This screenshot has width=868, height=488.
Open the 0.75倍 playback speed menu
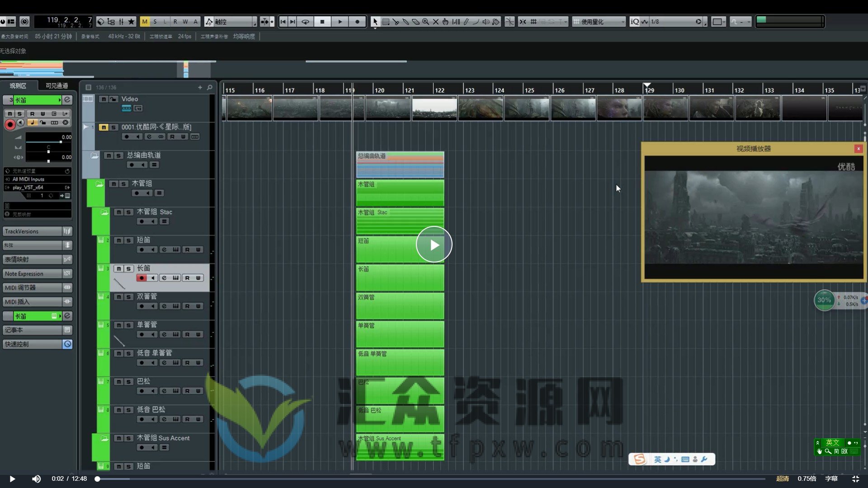(x=807, y=479)
